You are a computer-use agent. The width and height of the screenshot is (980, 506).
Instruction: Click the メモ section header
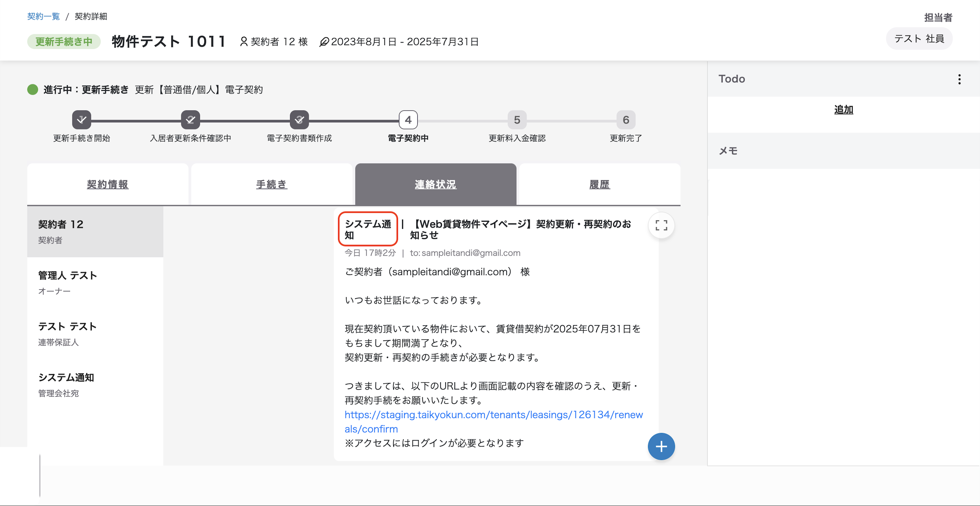843,151
